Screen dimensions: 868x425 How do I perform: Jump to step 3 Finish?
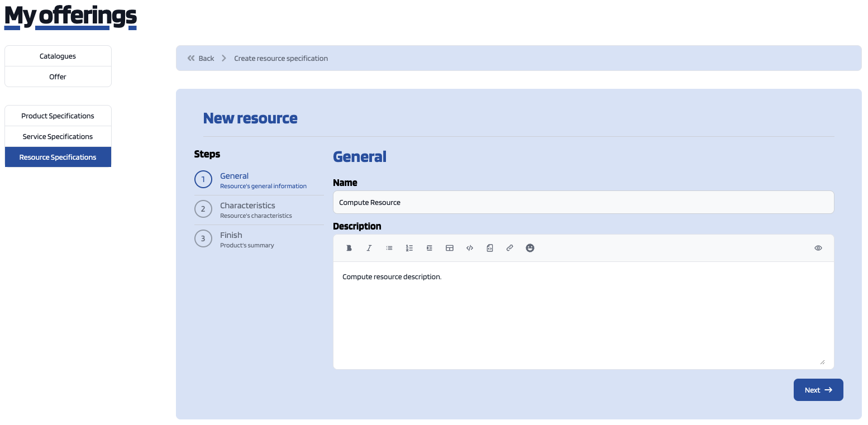pyautogui.click(x=259, y=239)
